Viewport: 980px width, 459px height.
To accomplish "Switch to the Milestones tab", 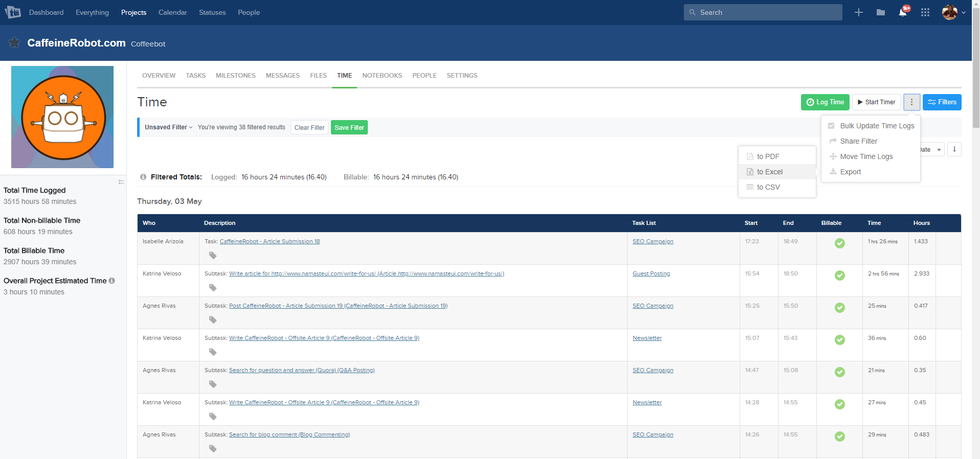I will [235, 75].
